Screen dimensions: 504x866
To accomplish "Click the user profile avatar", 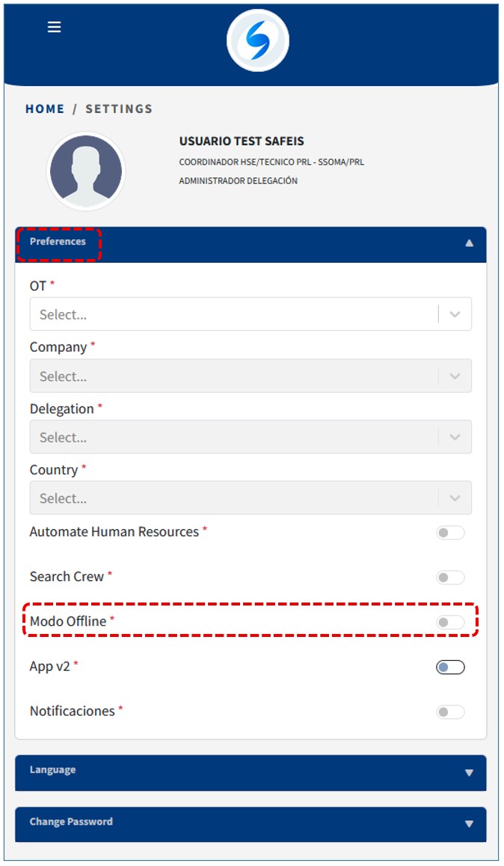I will pos(86,171).
